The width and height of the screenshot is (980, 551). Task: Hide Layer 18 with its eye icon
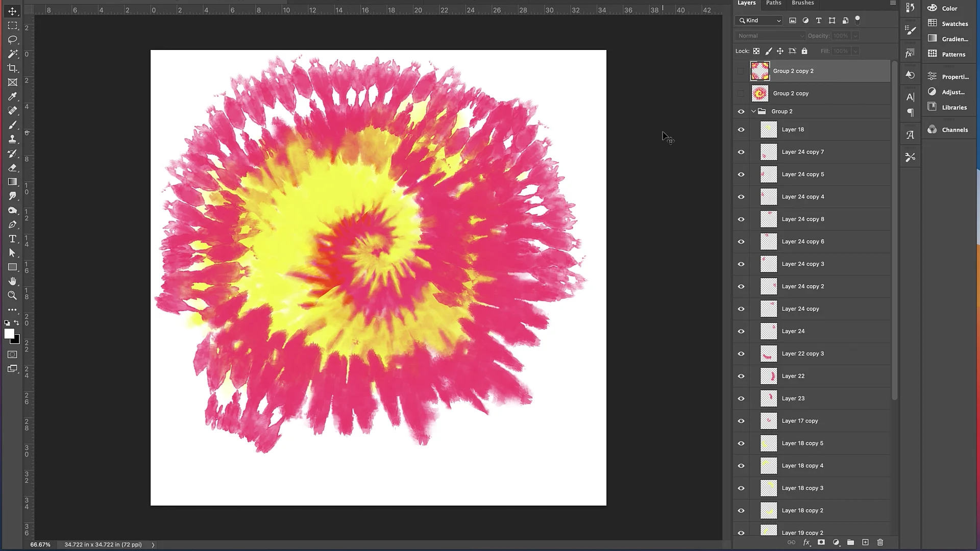[741, 130]
